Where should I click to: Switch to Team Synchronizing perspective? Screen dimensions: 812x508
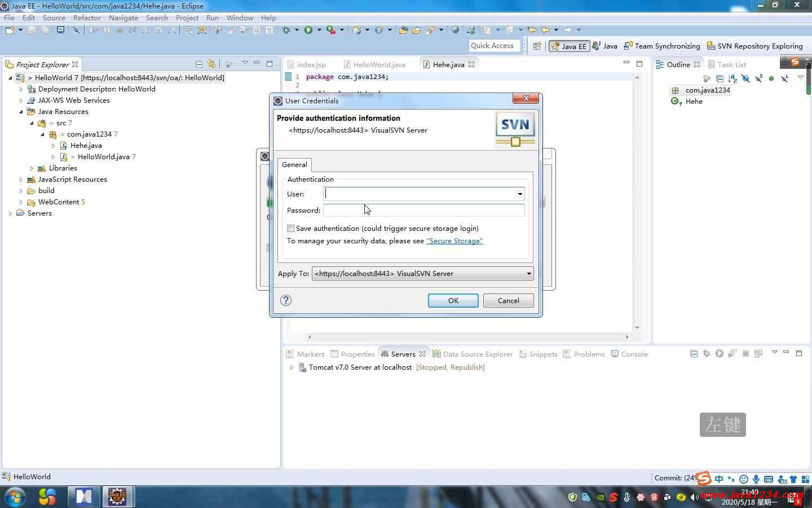click(662, 46)
